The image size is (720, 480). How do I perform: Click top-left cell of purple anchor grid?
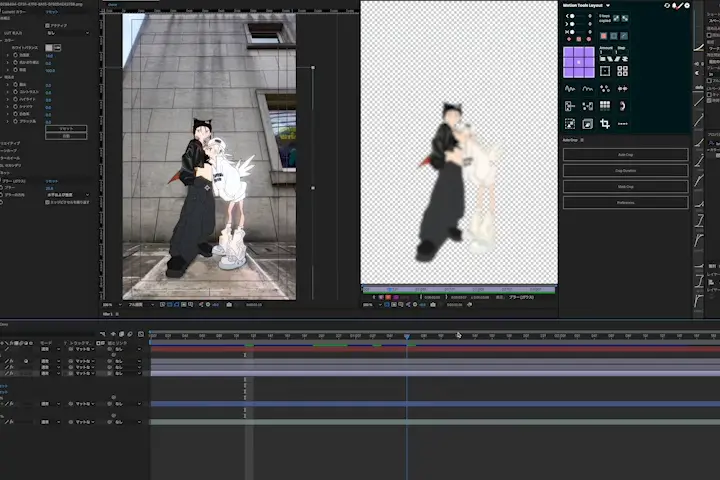point(568,52)
